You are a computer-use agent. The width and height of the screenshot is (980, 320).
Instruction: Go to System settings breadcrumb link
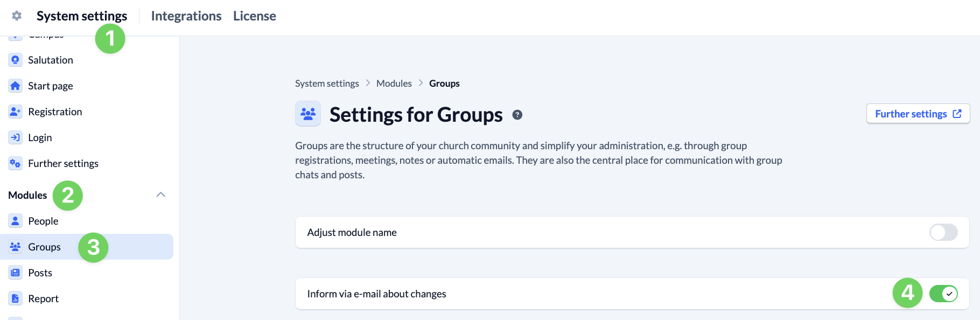click(327, 84)
